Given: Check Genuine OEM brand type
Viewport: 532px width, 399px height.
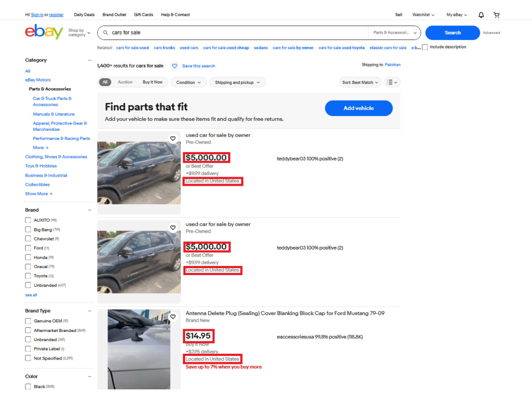Looking at the screenshot, I should click(x=28, y=321).
